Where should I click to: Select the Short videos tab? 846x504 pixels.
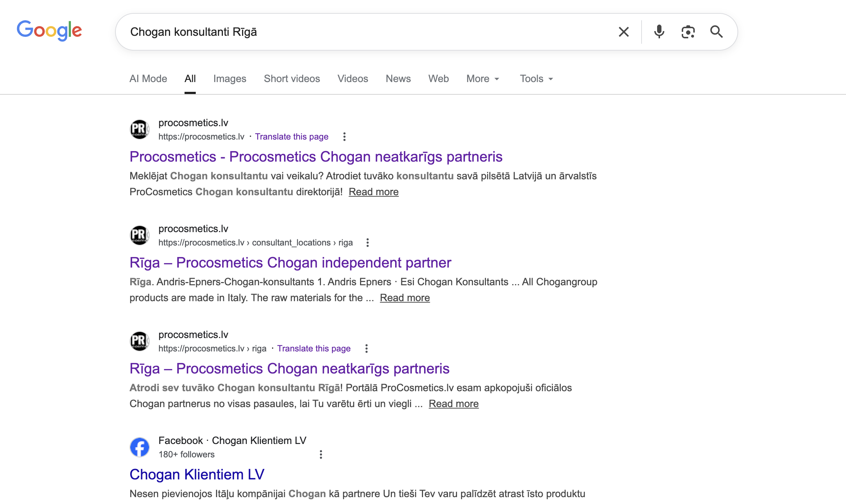(292, 79)
